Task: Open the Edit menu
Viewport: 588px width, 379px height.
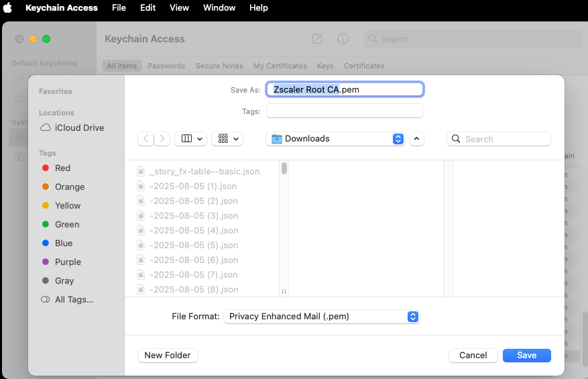Action: 148,7
